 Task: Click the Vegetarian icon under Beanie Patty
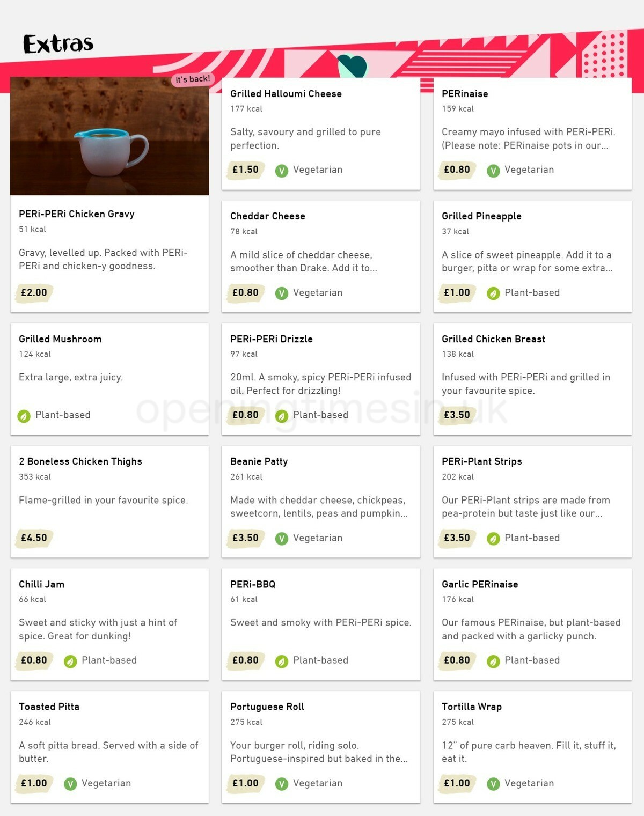[281, 538]
